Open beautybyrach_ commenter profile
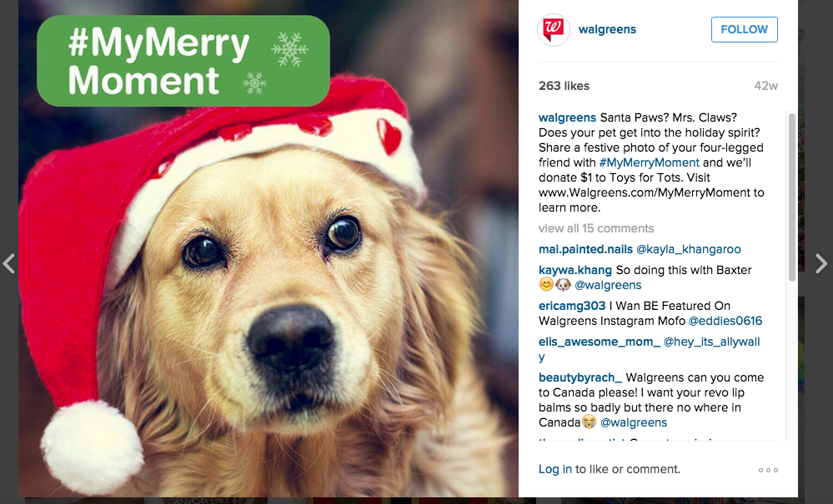Viewport: 833px width, 504px height. 580,377
